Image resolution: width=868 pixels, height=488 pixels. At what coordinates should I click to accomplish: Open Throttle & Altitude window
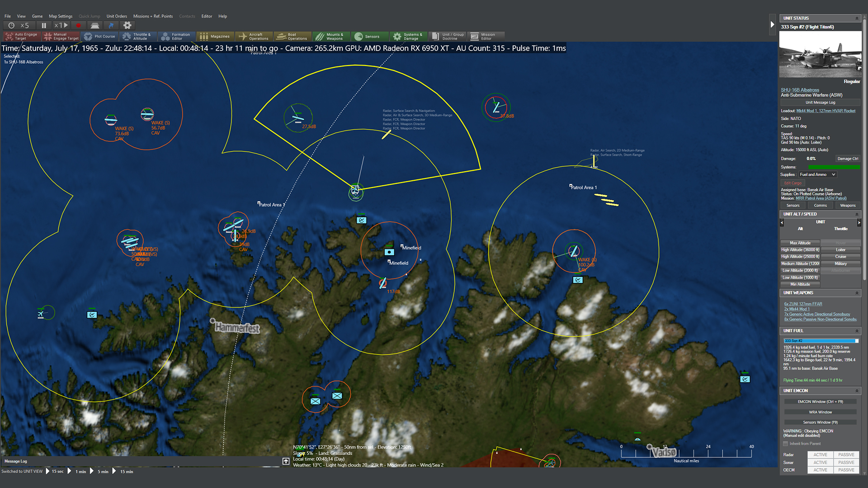click(139, 37)
